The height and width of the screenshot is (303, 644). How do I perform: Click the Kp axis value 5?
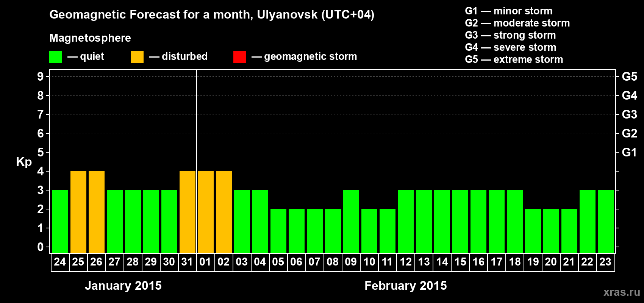(x=41, y=152)
